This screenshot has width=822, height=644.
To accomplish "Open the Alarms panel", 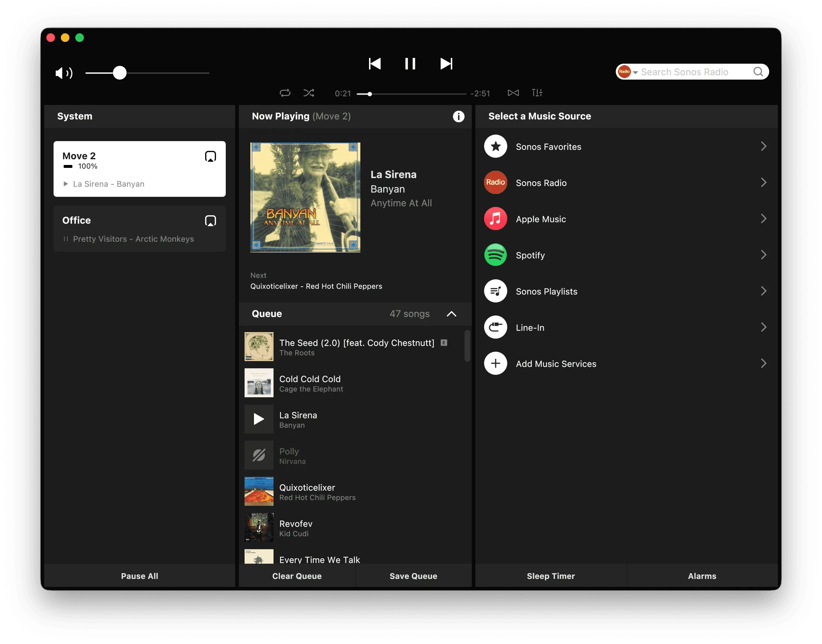I will (702, 576).
